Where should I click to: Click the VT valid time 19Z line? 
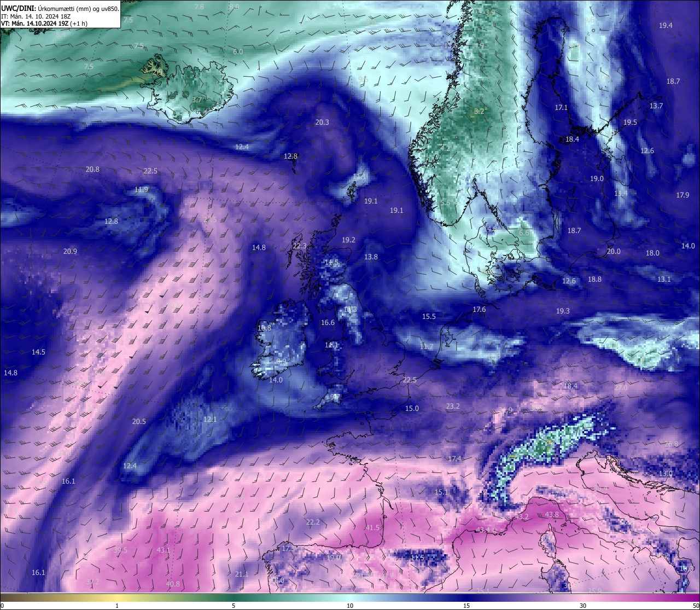coord(44,24)
